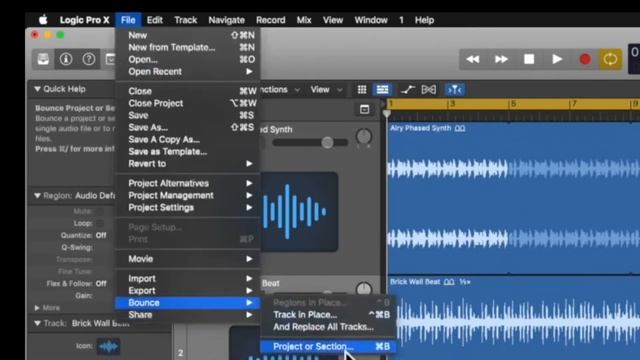
Task: Open the Mix menu
Action: tap(304, 20)
